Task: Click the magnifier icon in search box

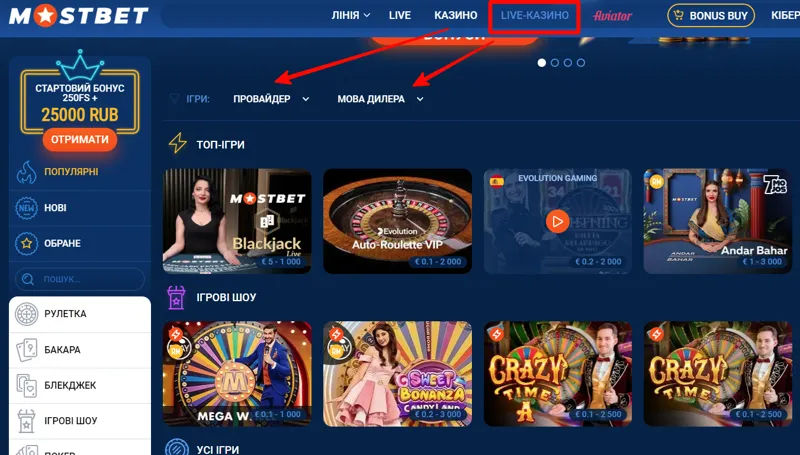Action: 28,279
